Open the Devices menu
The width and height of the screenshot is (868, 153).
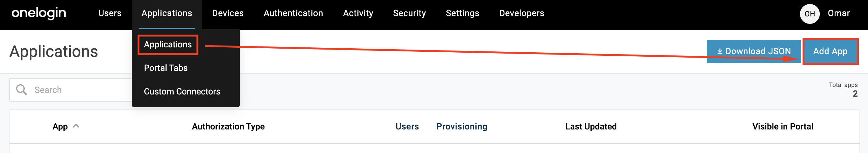coord(228,13)
